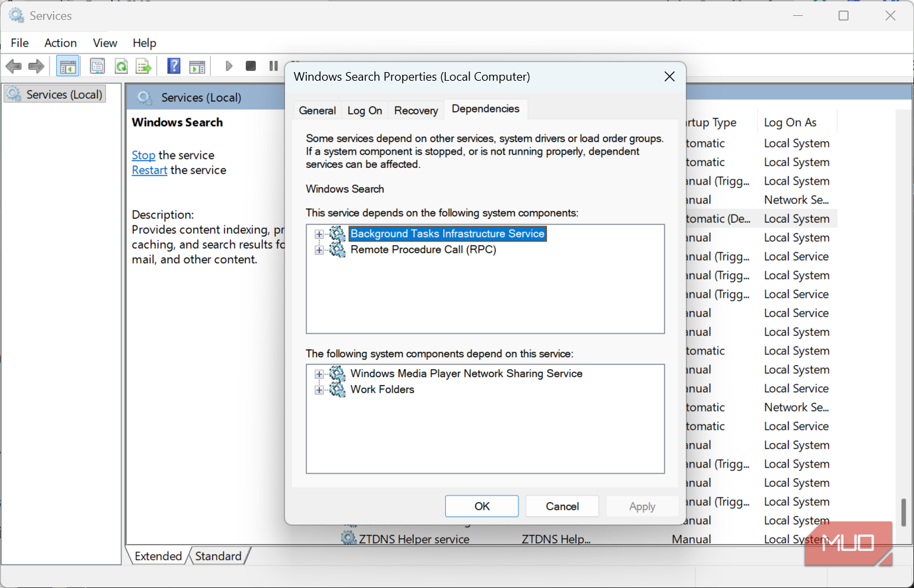Click the Forward arrow in the Services toolbar
914x588 pixels.
click(36, 66)
